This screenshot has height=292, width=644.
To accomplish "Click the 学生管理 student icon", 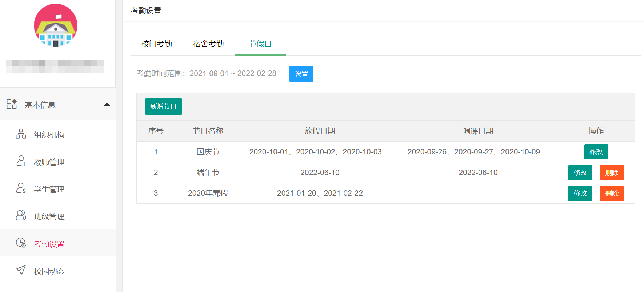I will [21, 188].
